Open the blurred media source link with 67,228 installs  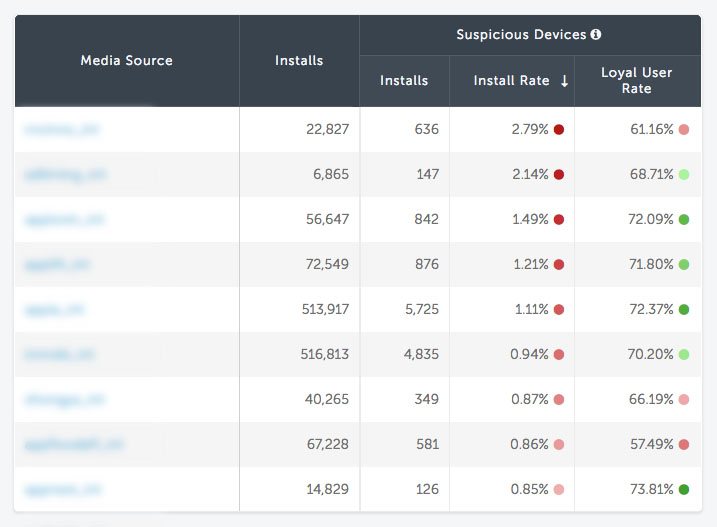click(74, 445)
